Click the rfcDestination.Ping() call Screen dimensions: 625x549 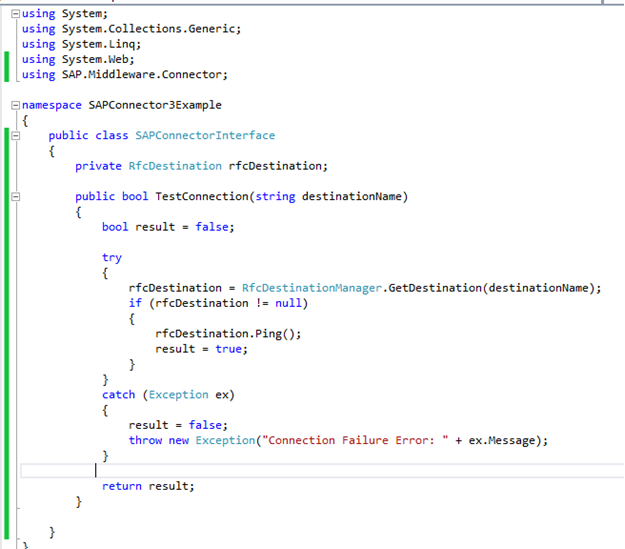pyautogui.click(x=228, y=334)
